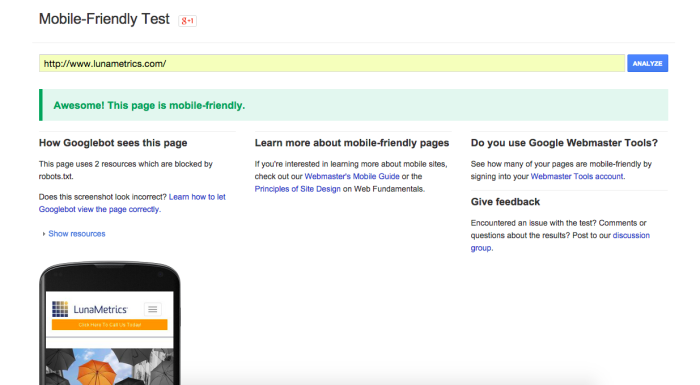Open the Webmaster's Mobile Guide link
Viewport: 700px width, 385px height.
pos(352,176)
